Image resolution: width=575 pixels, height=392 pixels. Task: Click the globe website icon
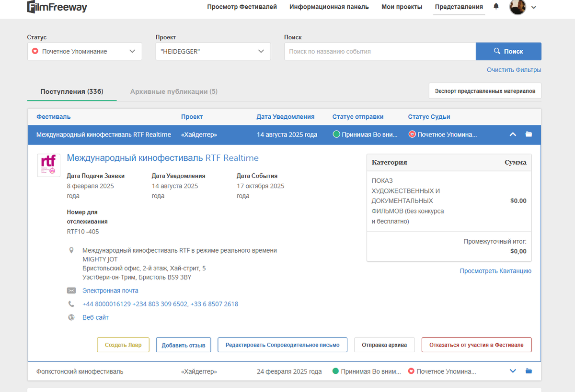click(71, 317)
